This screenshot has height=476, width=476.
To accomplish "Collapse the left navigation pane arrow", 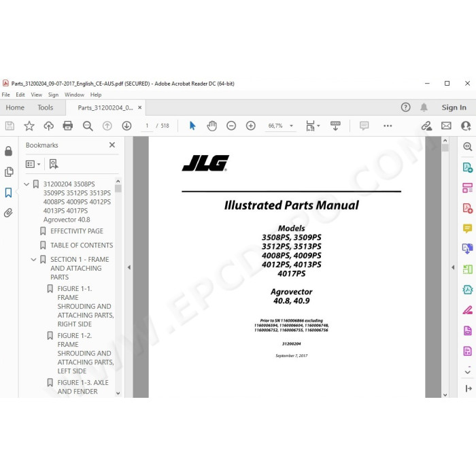I will (x=129, y=267).
